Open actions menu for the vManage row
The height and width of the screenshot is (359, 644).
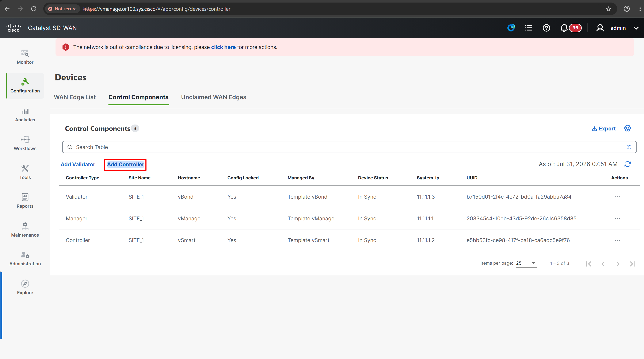click(617, 218)
